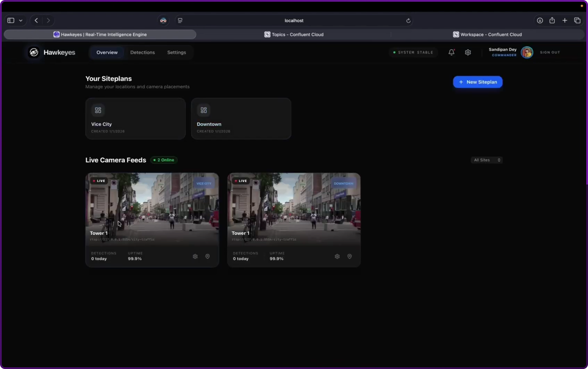Click the Hawkeyes logo icon
The width and height of the screenshot is (588, 369).
pos(34,52)
